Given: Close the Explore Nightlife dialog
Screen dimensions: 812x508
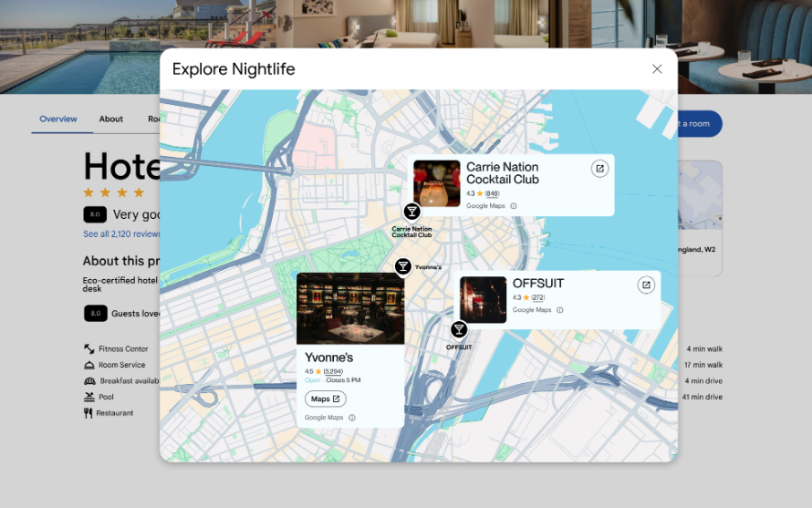Looking at the screenshot, I should (657, 69).
